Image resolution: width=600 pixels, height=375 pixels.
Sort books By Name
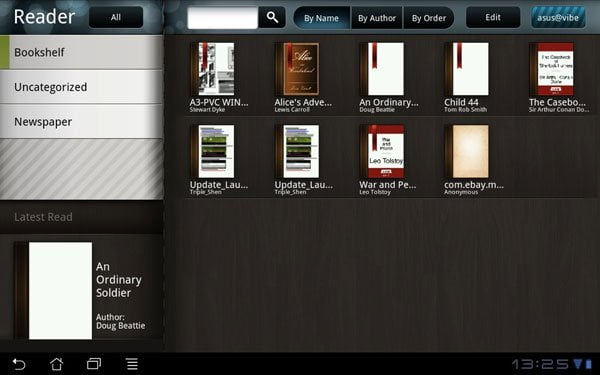pyautogui.click(x=321, y=18)
